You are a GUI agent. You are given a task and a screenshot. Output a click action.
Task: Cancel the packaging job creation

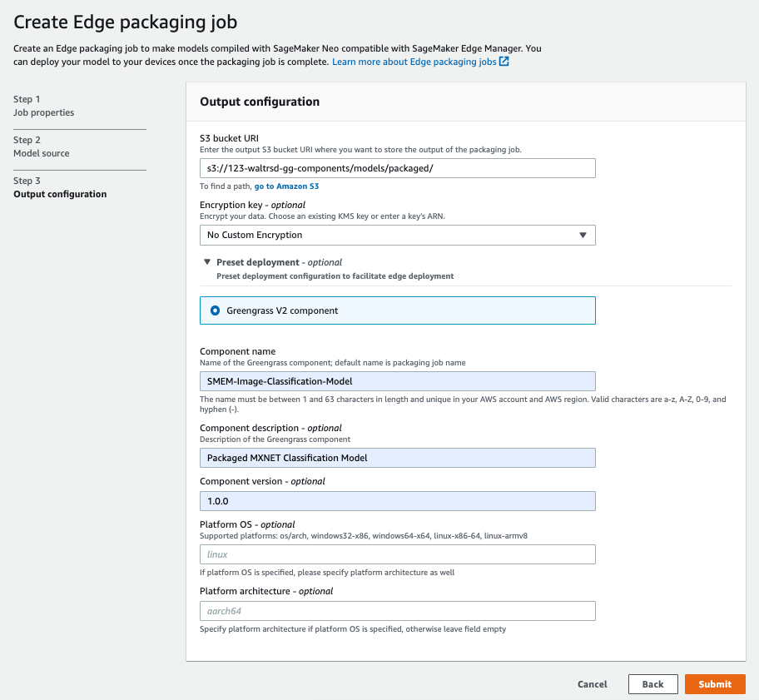tap(592, 684)
